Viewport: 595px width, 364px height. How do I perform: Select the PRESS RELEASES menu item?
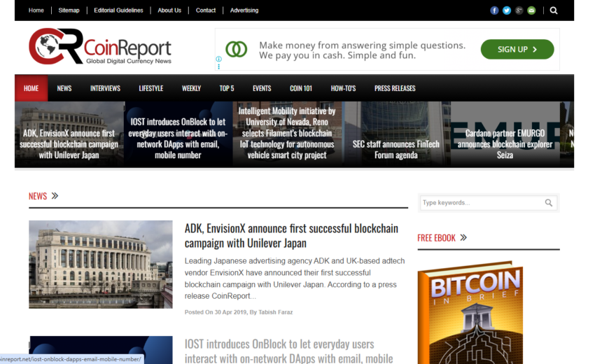(395, 88)
